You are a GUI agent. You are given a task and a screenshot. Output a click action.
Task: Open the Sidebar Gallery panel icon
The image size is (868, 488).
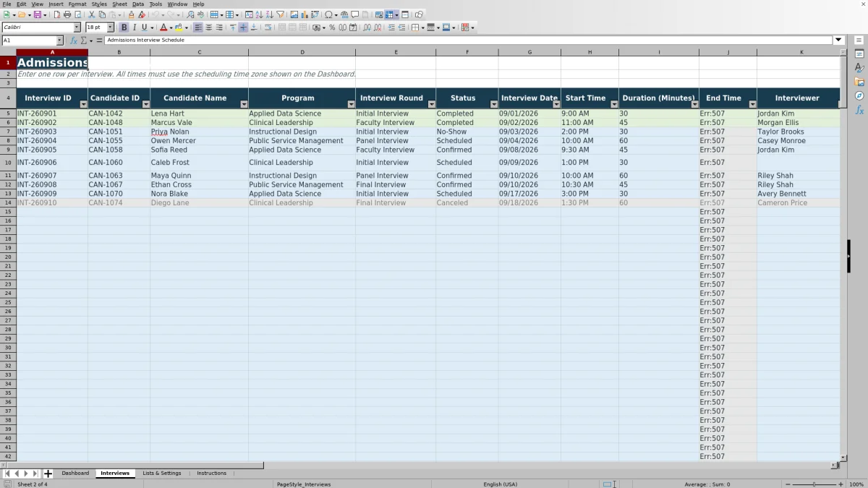859,82
